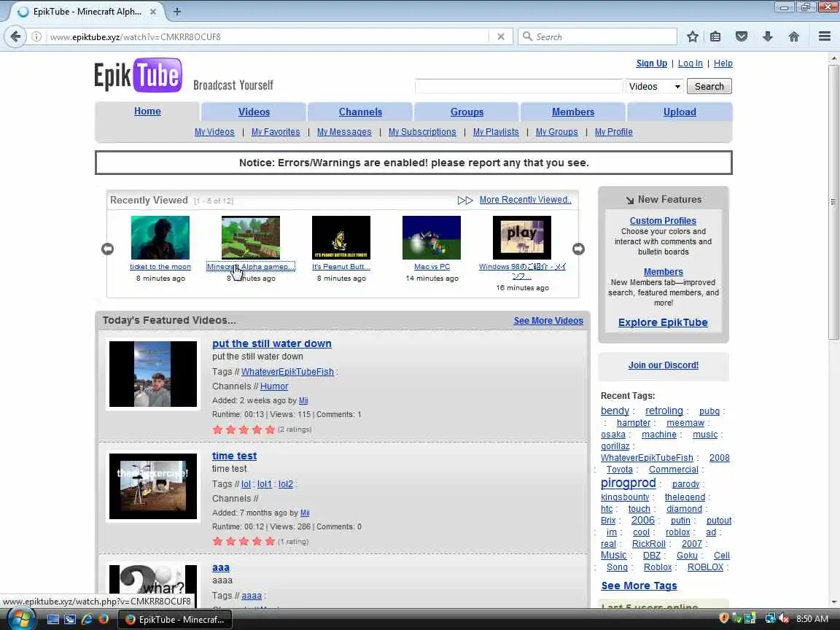
Task: Launch Firefox from quick launch icon
Action: pos(104,619)
